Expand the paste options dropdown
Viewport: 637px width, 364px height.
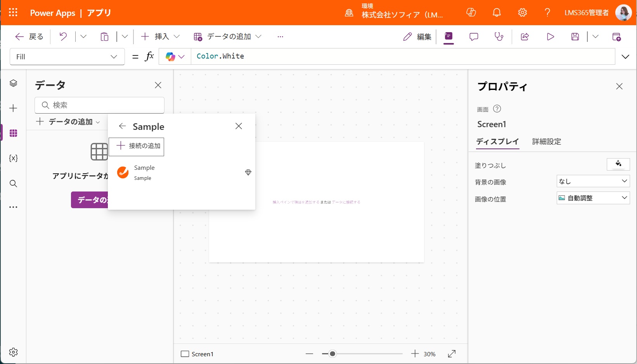tap(125, 36)
